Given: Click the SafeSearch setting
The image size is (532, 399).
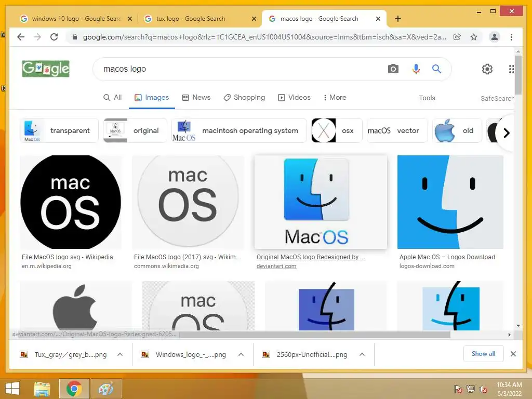Looking at the screenshot, I should click(x=497, y=98).
